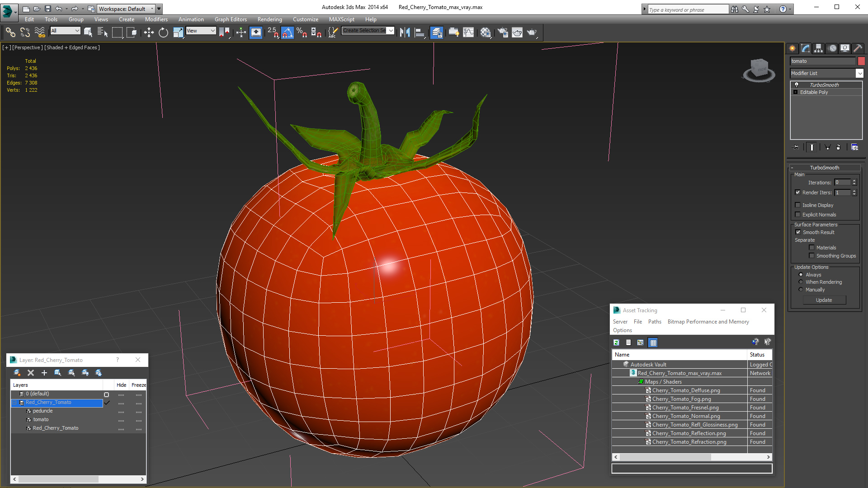Screen dimensions: 868x488
Task: Click the tomato object color swatch
Action: pyautogui.click(x=861, y=61)
